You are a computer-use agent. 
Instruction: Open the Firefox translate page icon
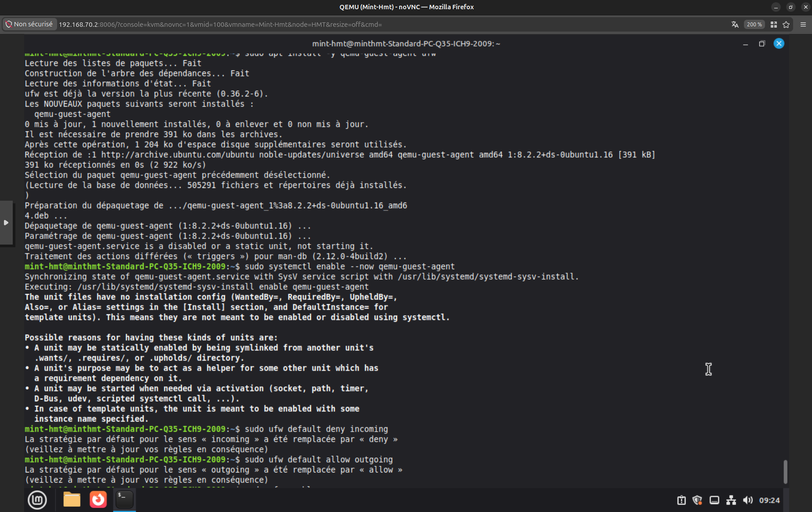735,25
